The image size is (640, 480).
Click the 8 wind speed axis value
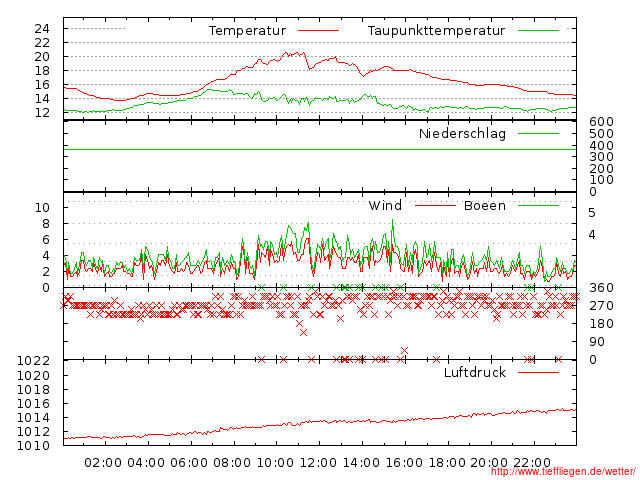point(46,224)
